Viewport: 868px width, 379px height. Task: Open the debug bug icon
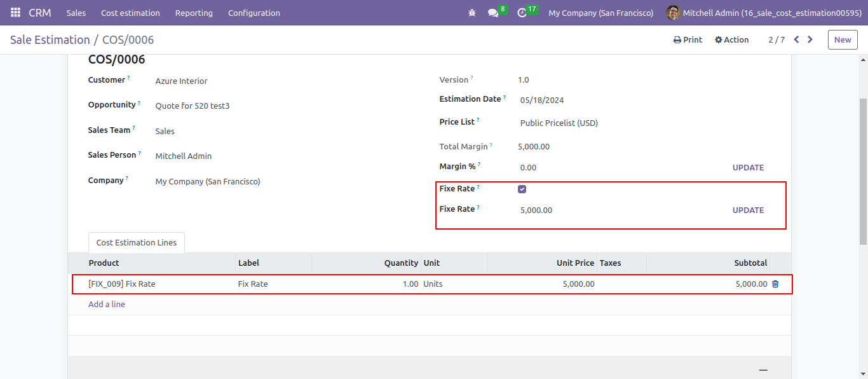tap(471, 13)
